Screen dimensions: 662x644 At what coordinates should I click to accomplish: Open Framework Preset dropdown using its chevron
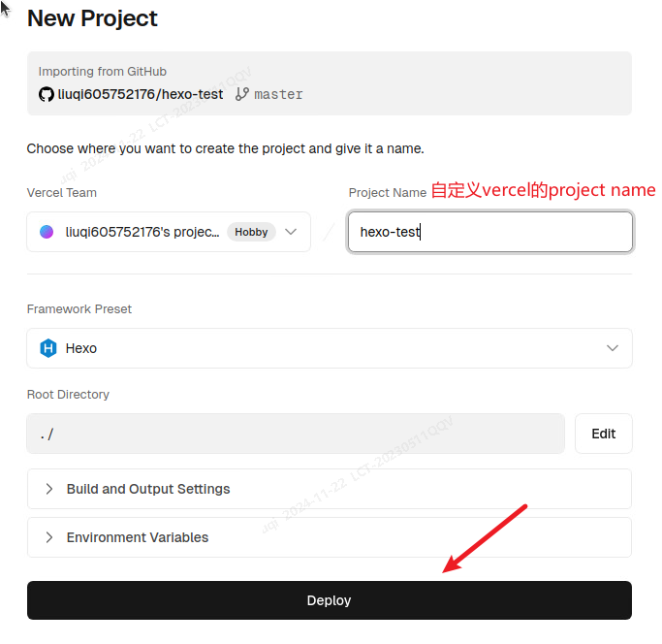pyautogui.click(x=613, y=348)
